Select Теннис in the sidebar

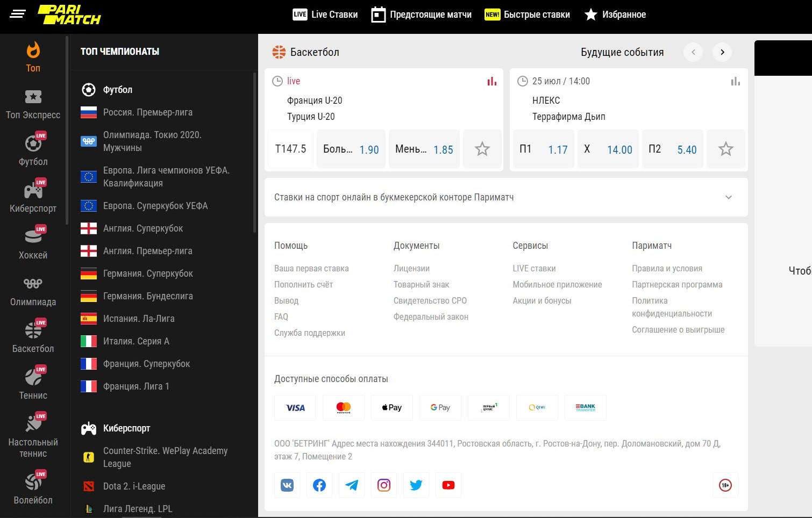coord(33,384)
